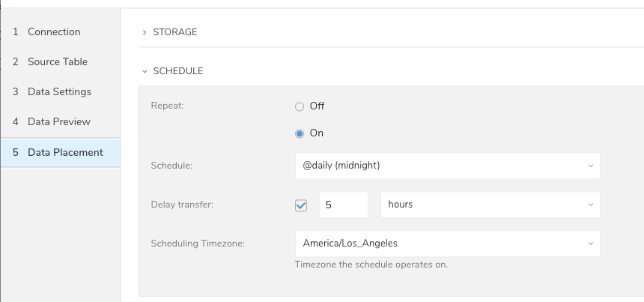The image size is (644, 302).
Task: Select the Repeat Off radio button
Action: pos(300,106)
